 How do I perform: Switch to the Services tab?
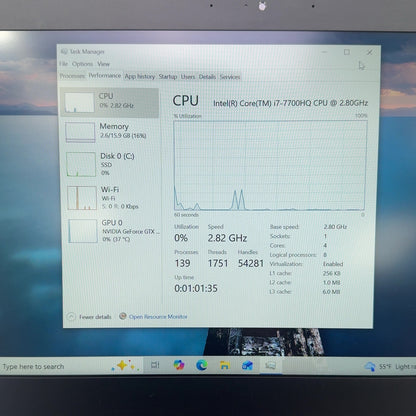230,77
